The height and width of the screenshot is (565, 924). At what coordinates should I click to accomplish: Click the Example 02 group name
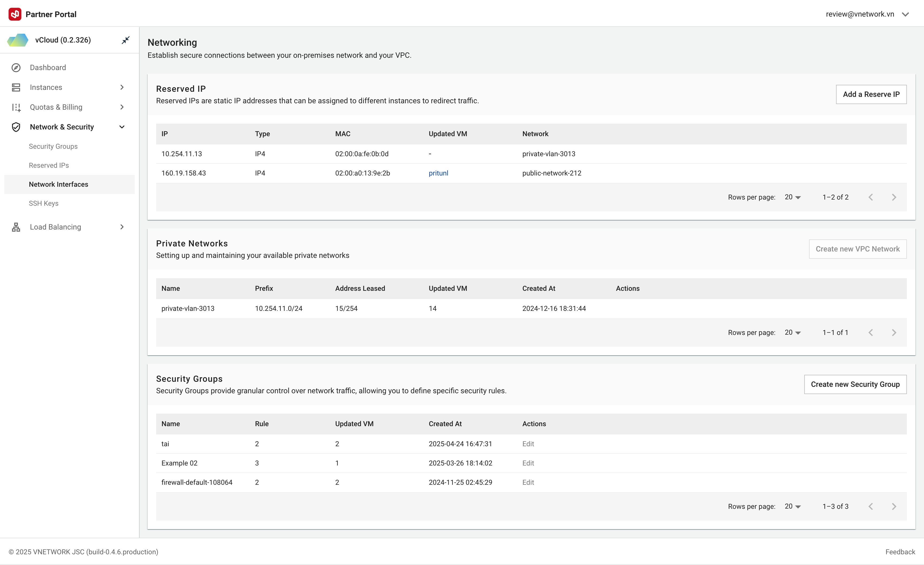[179, 463]
